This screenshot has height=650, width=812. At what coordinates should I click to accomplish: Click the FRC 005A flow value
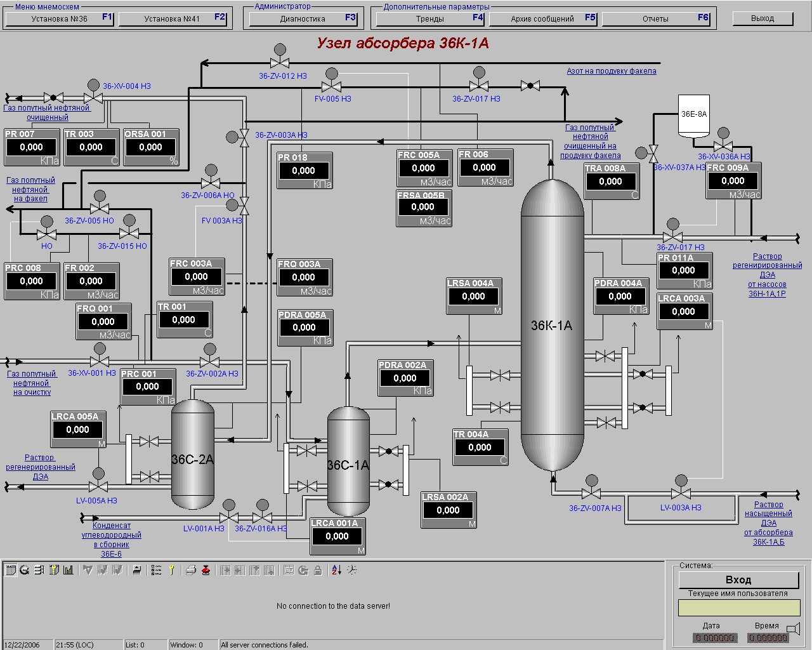[x=423, y=168]
